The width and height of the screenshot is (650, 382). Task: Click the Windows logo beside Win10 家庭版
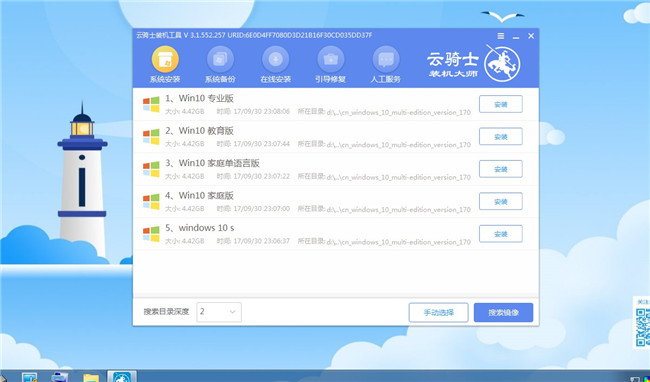(x=151, y=201)
